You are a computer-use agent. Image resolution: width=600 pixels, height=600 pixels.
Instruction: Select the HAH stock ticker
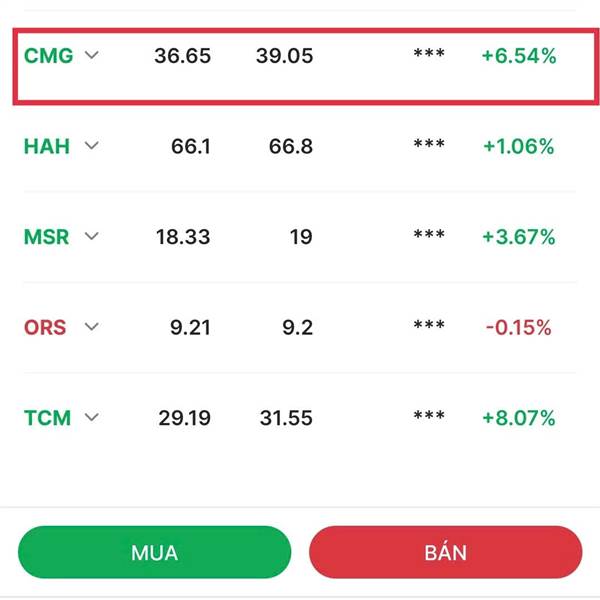coord(47,146)
